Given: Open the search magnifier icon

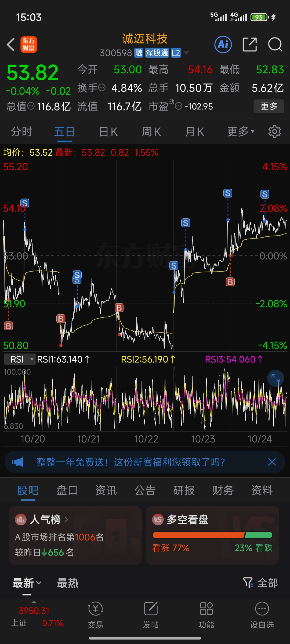Looking at the screenshot, I should pyautogui.click(x=275, y=45).
